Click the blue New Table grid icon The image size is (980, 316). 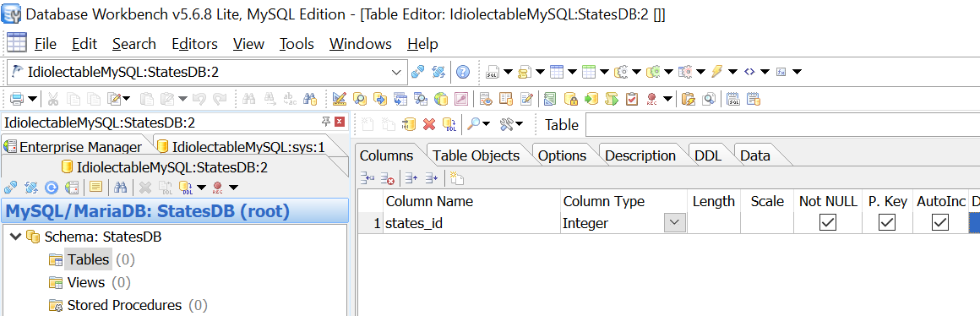point(557,72)
